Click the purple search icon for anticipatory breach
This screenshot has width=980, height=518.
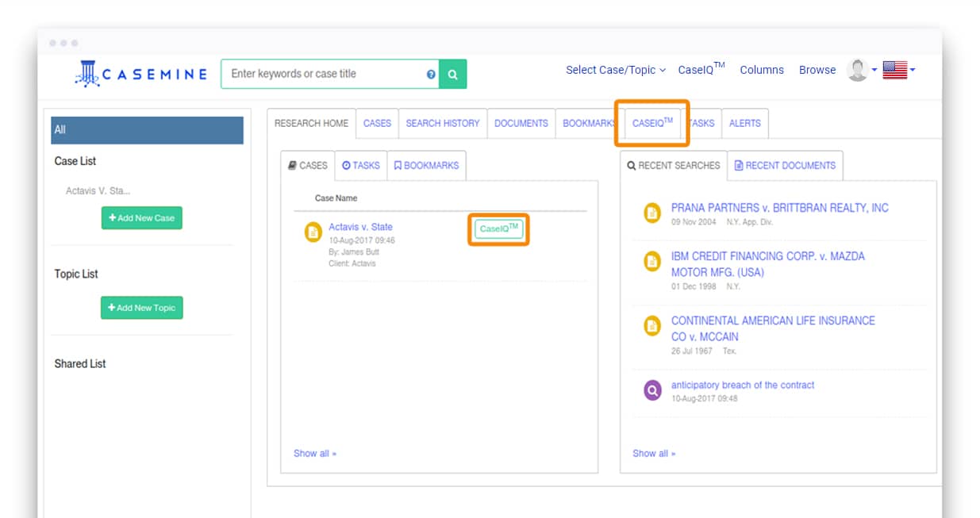(x=652, y=390)
